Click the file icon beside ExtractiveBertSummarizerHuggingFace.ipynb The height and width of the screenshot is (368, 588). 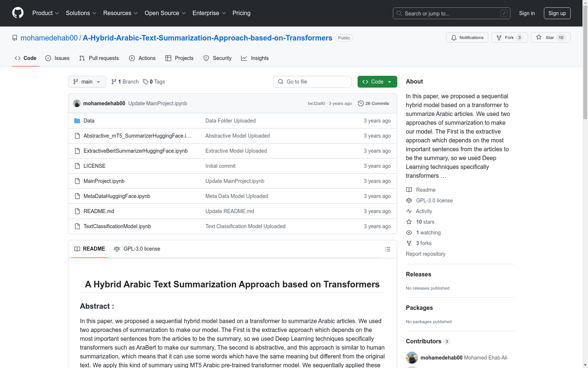pos(77,151)
